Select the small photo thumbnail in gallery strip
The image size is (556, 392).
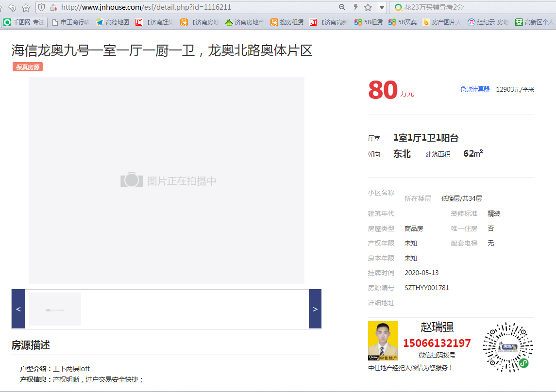point(55,309)
